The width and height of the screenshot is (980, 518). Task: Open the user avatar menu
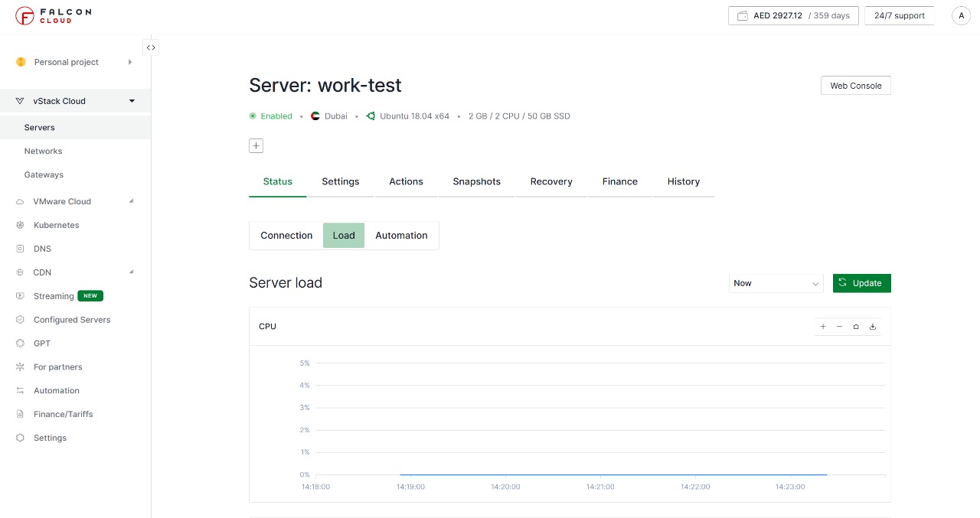961,15
